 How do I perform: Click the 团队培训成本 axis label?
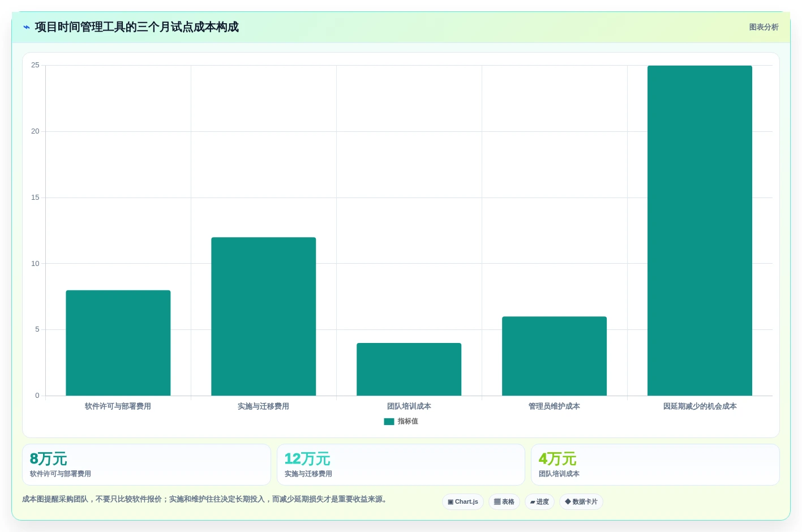(x=409, y=406)
